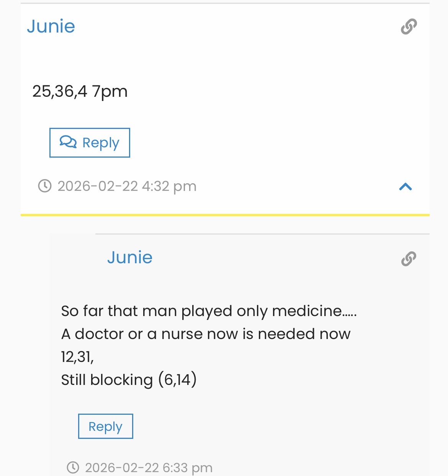Click the permalink chain icon on the nested Junie reply
This screenshot has height=476, width=448.
[409, 259]
